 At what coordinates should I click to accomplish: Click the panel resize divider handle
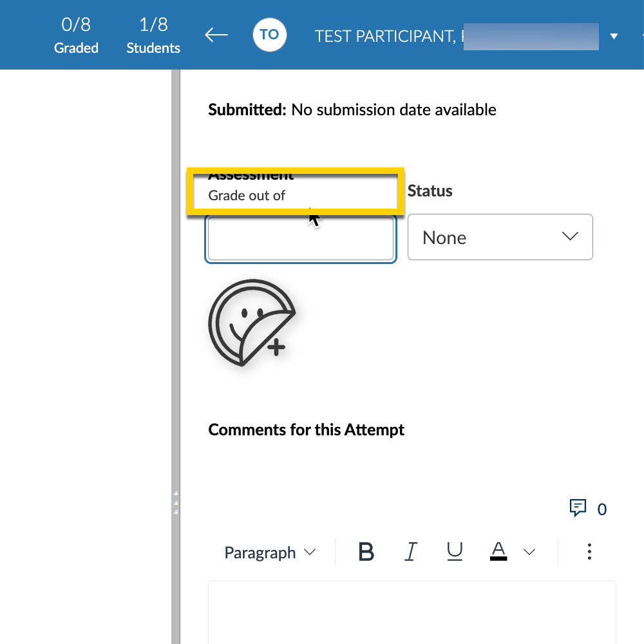point(175,502)
